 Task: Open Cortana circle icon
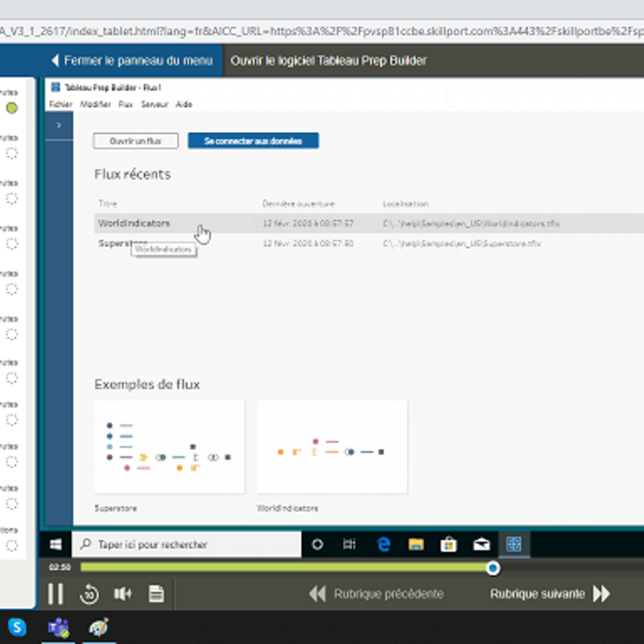tap(317, 545)
